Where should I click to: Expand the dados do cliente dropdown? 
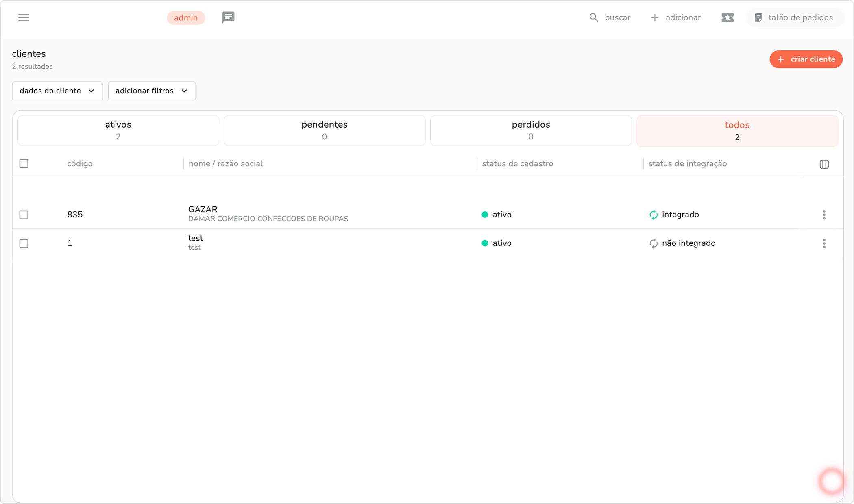(57, 91)
